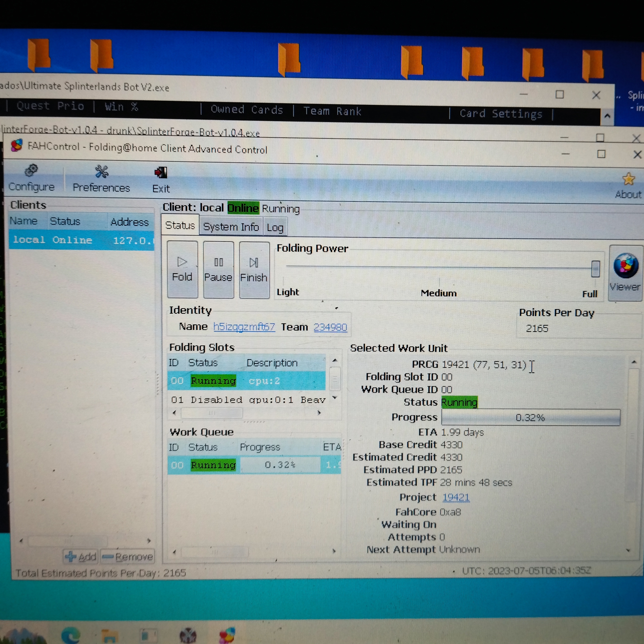Click the Work Queue horizontal scrollbar thumb

coord(215,552)
